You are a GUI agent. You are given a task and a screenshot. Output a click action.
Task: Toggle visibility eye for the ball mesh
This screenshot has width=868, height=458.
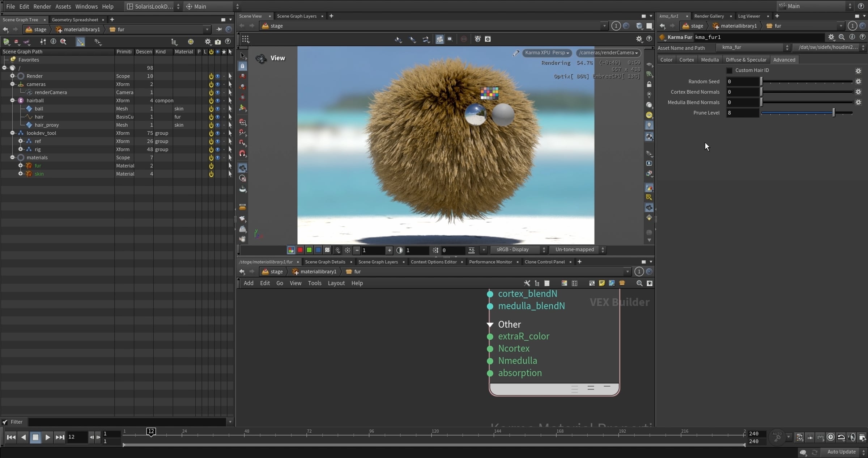[218, 109]
